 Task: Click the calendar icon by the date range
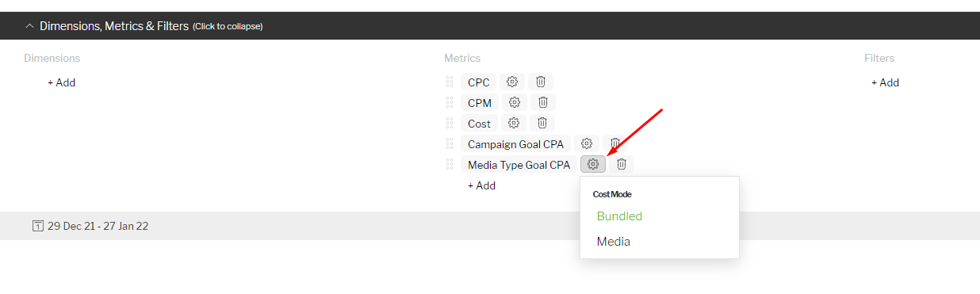click(x=37, y=226)
